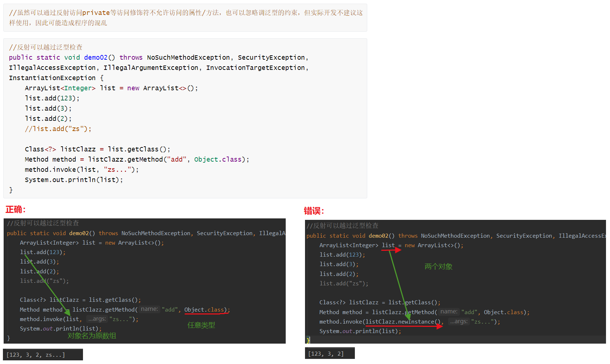Click the red arrowhead beside "list" in right screenshot
The height and width of the screenshot is (364, 610).
(x=398, y=250)
